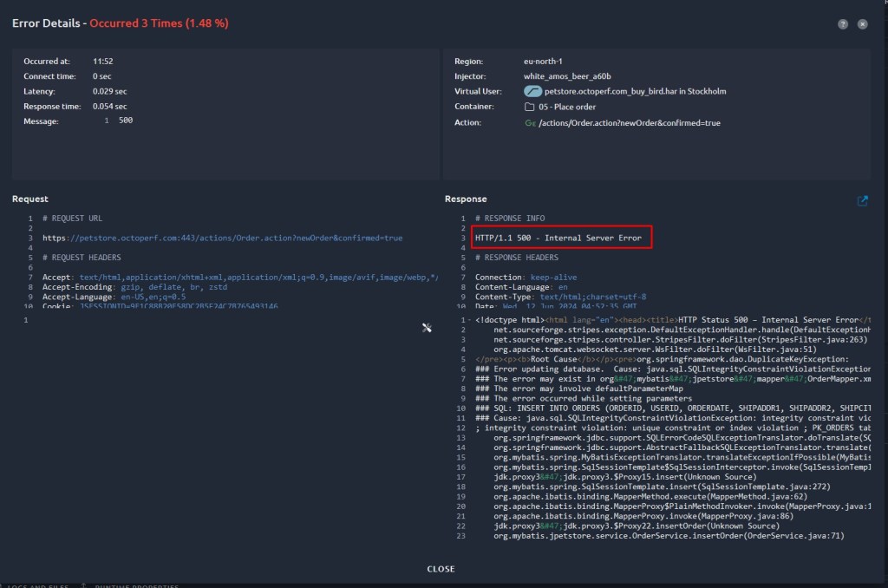Click the white_amos_beer_a60b injector name
The height and width of the screenshot is (588, 888).
[x=567, y=76]
